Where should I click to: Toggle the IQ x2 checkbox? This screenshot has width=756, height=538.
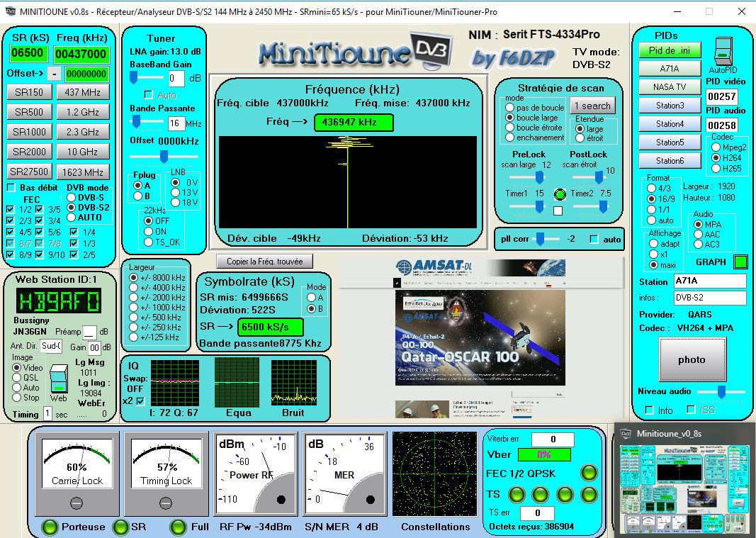(x=140, y=401)
